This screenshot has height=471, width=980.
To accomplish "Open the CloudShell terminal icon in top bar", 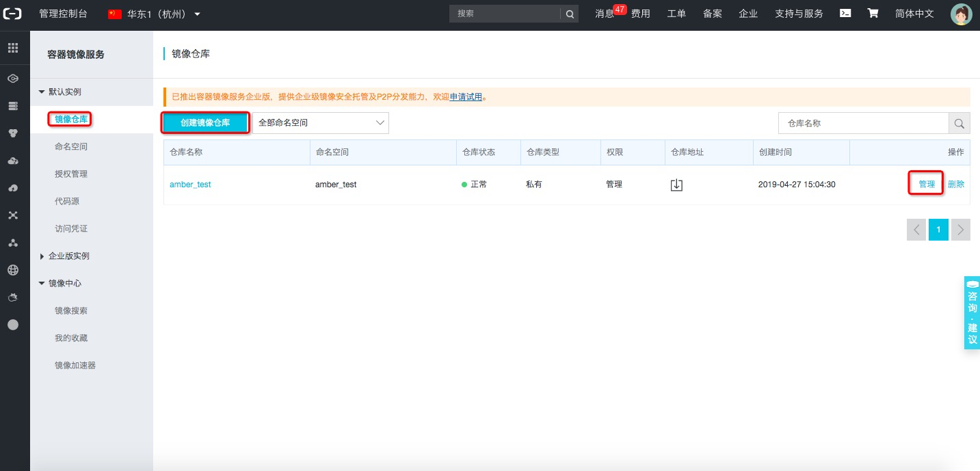I will click(845, 13).
